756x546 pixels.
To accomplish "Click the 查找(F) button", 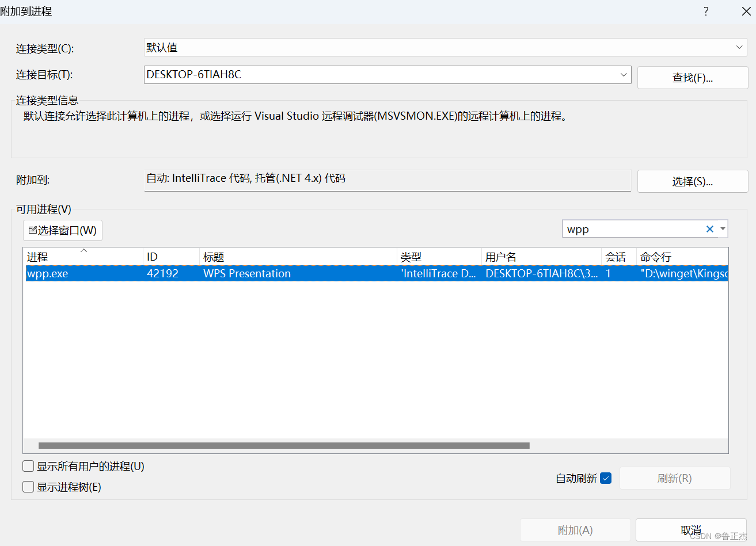I will point(692,77).
